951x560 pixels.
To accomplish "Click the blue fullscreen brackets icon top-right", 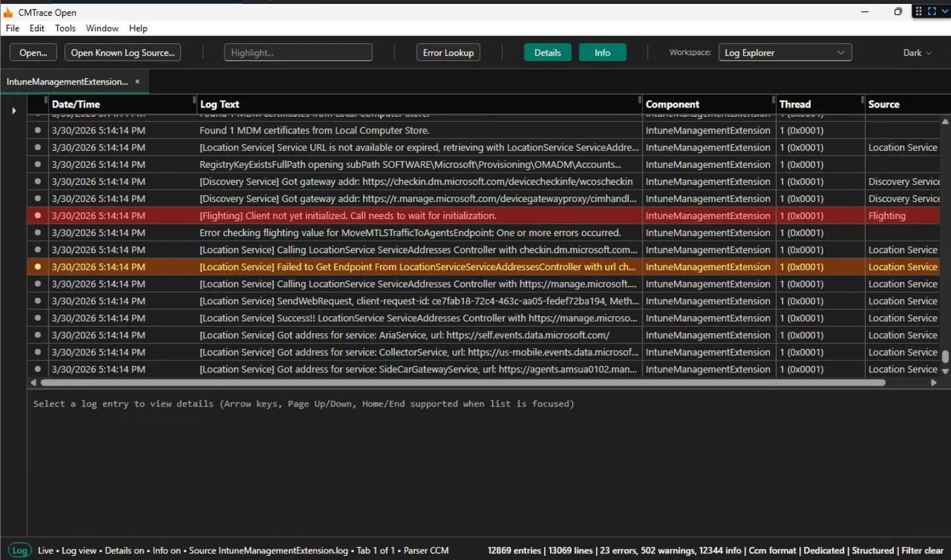I will [x=931, y=10].
